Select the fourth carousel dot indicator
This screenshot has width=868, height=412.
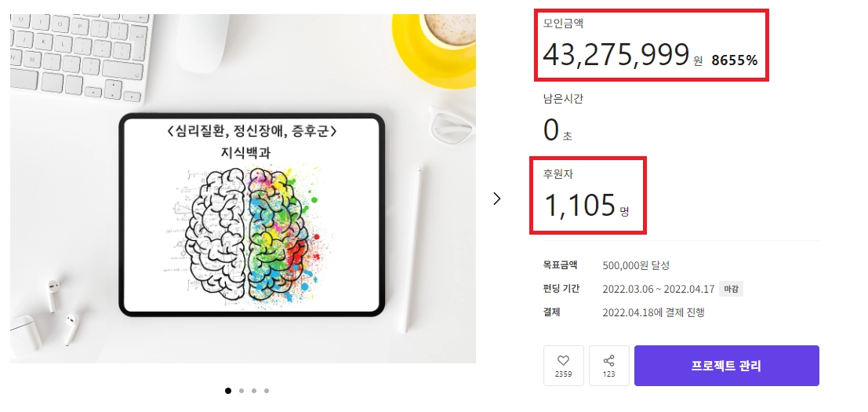[267, 390]
